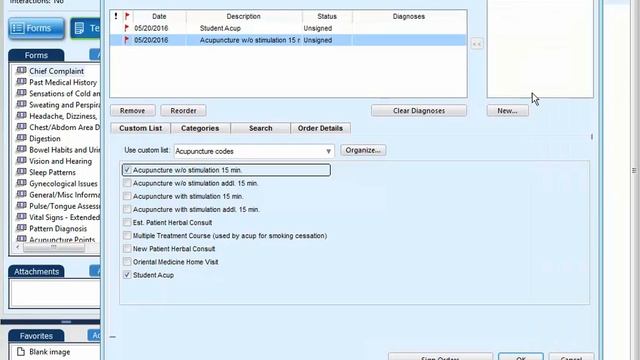This screenshot has height=360, width=640.
Task: Click the red flag on Student Acup order row
Action: [127, 28]
